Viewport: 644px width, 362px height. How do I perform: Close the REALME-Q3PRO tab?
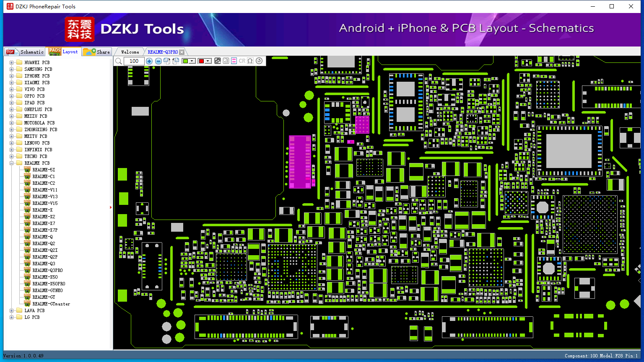click(182, 52)
